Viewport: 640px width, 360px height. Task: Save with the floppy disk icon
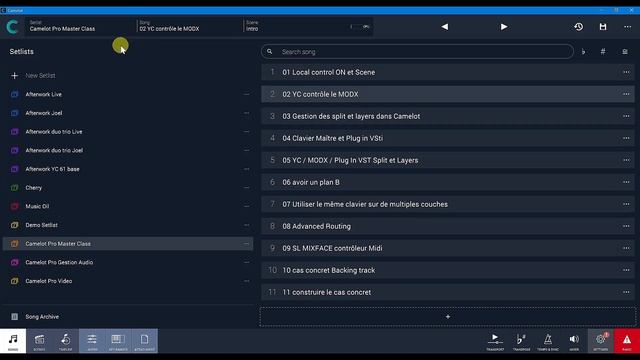[603, 27]
